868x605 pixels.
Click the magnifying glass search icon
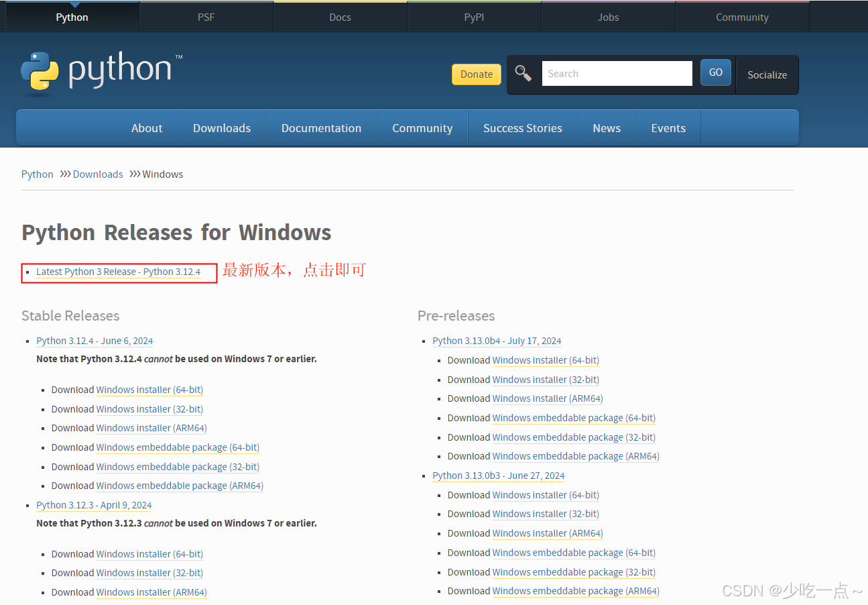(x=523, y=74)
